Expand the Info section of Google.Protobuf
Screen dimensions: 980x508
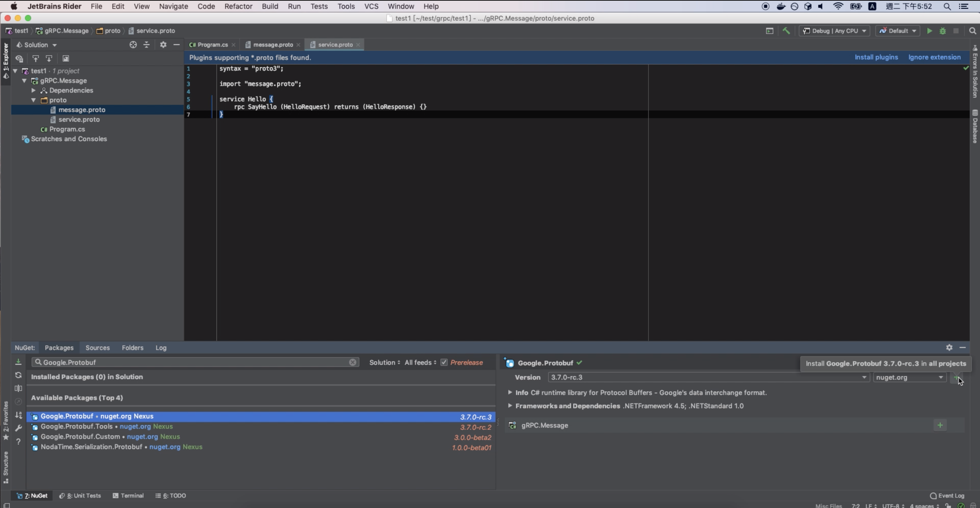click(510, 392)
